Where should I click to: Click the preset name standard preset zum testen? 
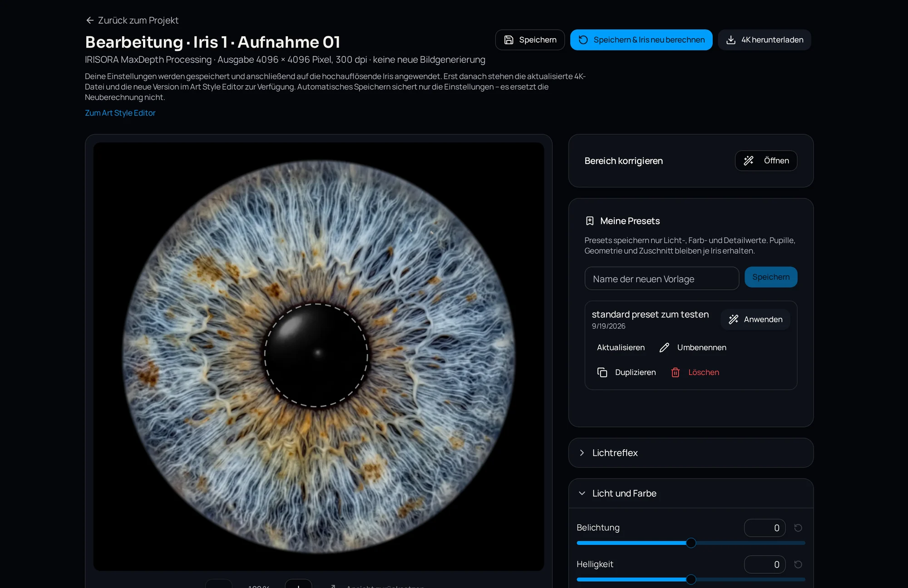[x=650, y=314]
